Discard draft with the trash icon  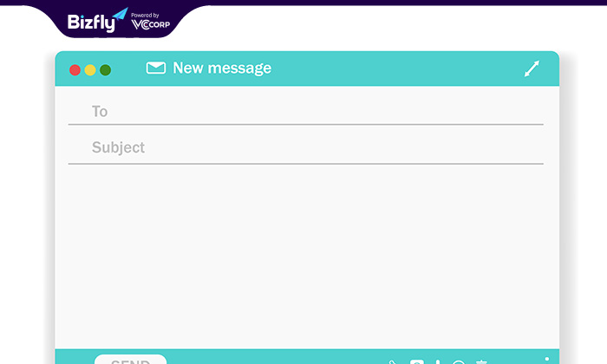click(481, 362)
